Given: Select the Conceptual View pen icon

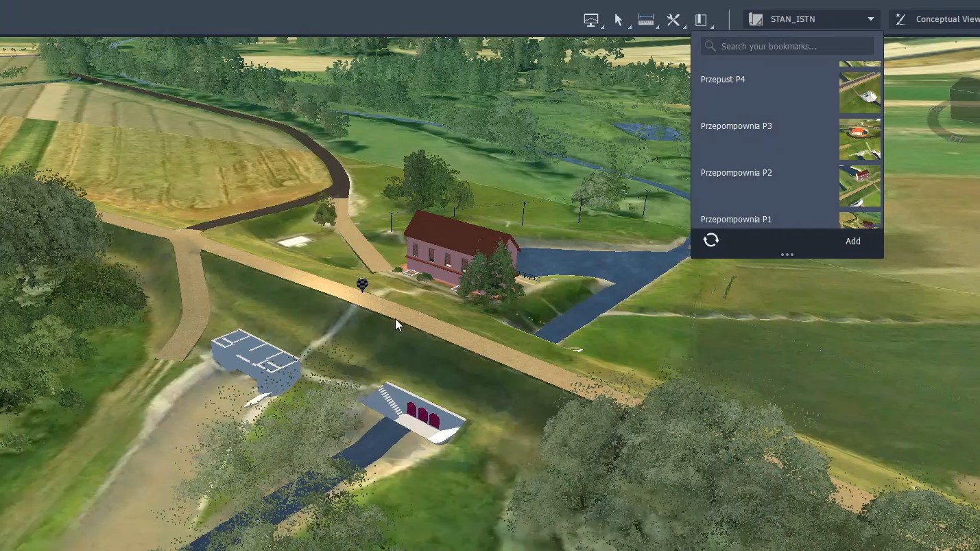Looking at the screenshot, I should point(900,19).
